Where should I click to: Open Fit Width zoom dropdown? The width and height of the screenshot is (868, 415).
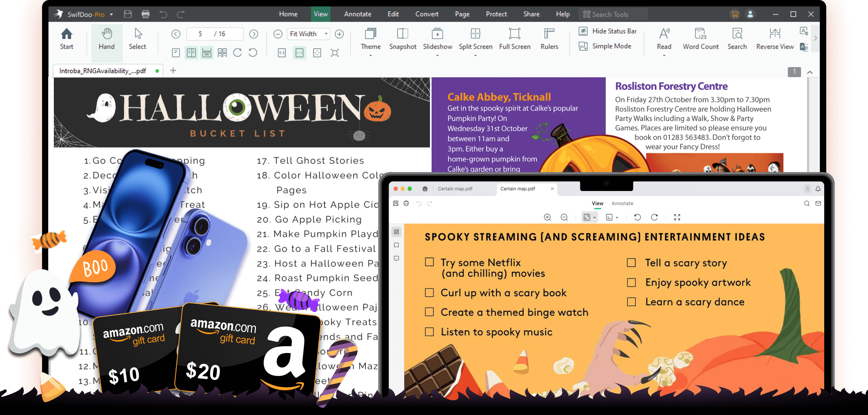click(x=326, y=34)
